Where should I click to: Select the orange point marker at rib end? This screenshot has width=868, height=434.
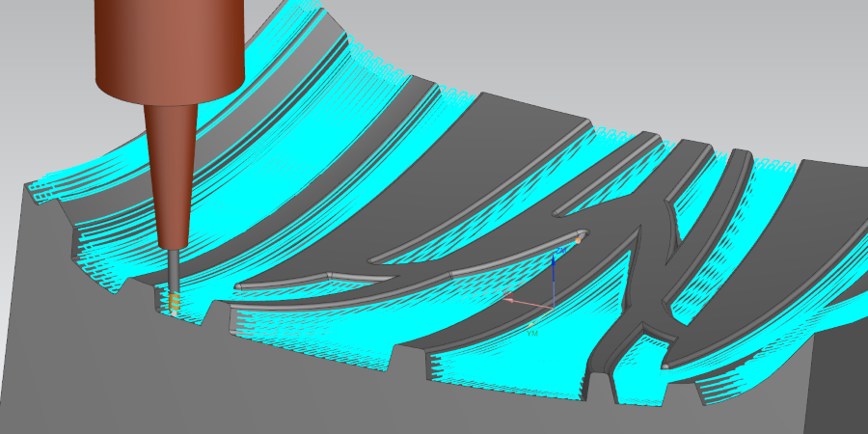click(x=578, y=239)
